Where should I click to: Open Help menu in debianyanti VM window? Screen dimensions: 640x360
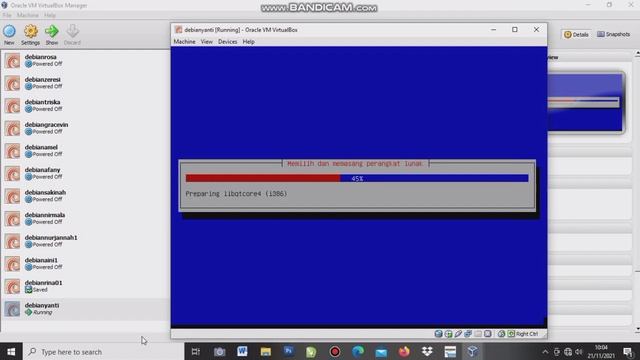[x=249, y=42]
